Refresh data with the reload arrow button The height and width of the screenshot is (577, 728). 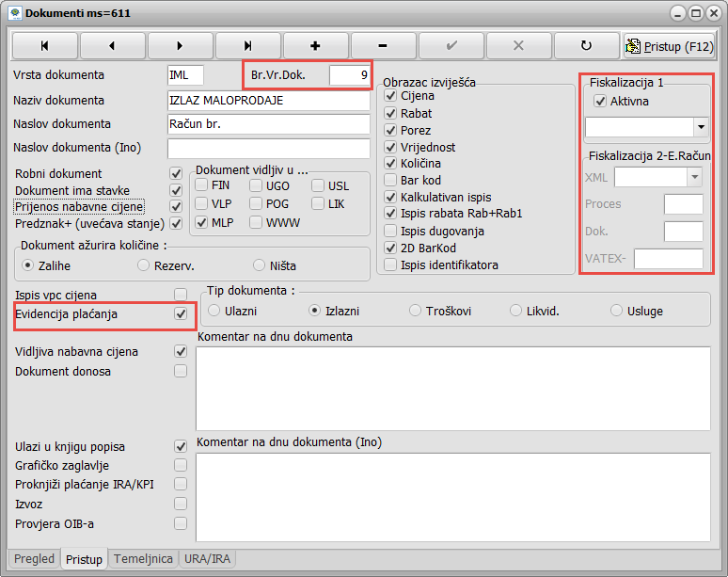586,45
